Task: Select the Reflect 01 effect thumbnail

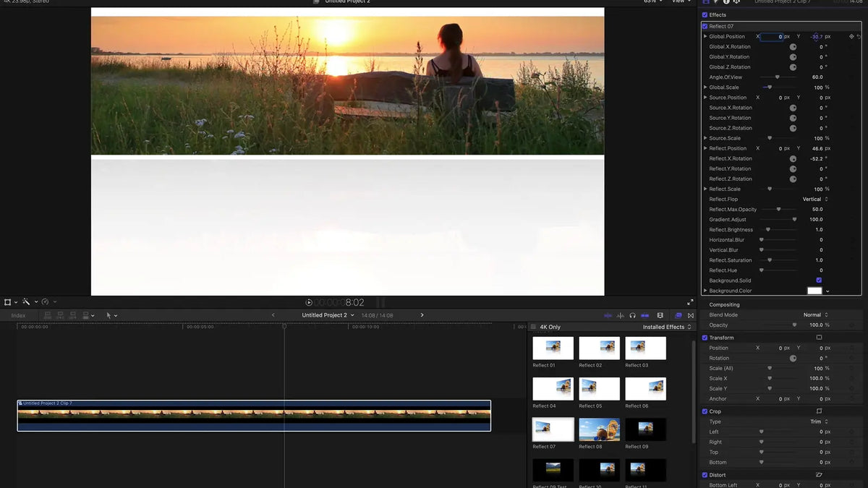Action: [553, 348]
